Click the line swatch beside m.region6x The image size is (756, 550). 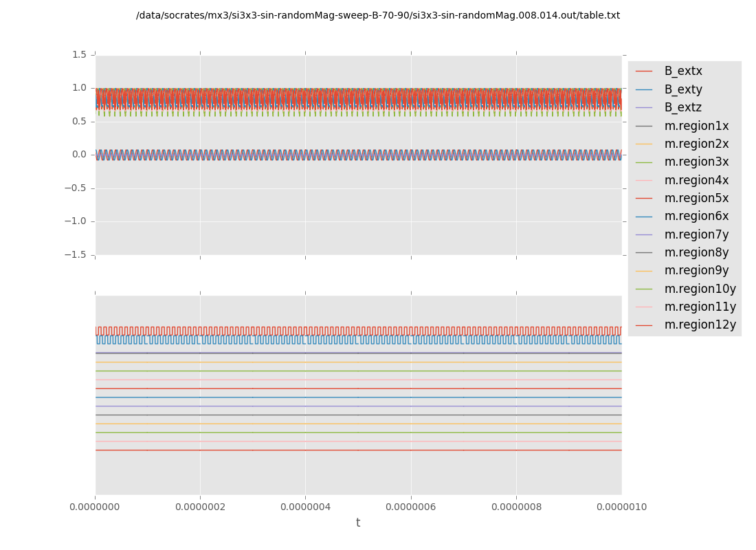pyautogui.click(x=644, y=217)
